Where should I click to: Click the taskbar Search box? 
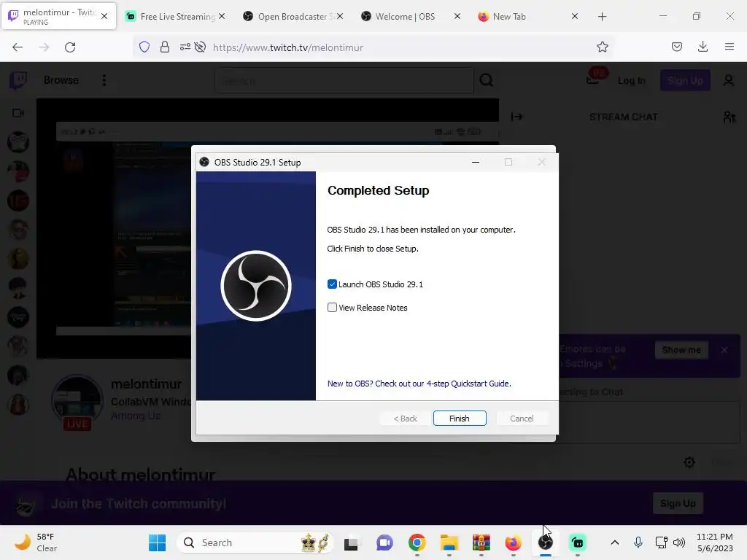point(255,542)
